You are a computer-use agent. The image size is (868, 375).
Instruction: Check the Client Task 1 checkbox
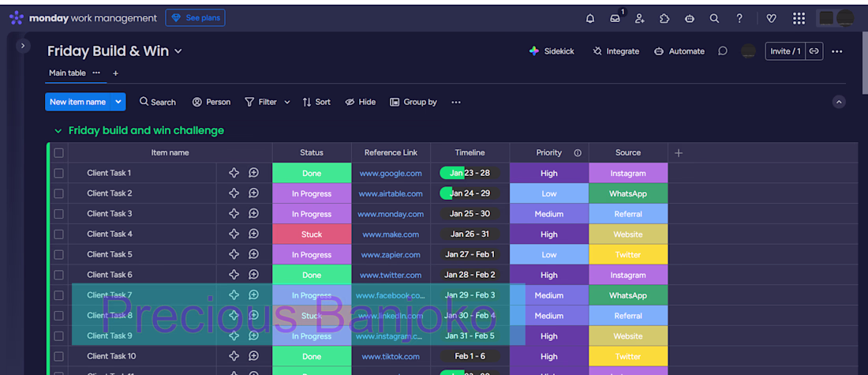pyautogui.click(x=58, y=174)
